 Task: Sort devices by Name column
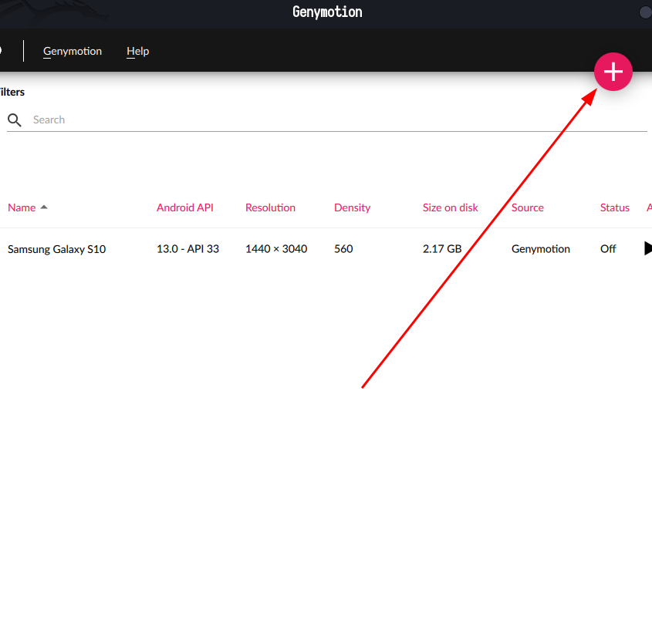point(22,207)
